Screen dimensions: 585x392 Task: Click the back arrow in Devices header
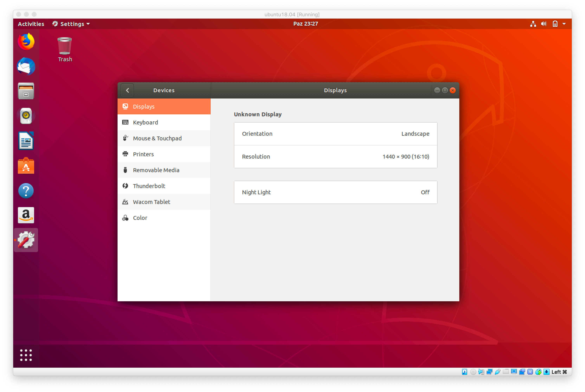point(127,90)
